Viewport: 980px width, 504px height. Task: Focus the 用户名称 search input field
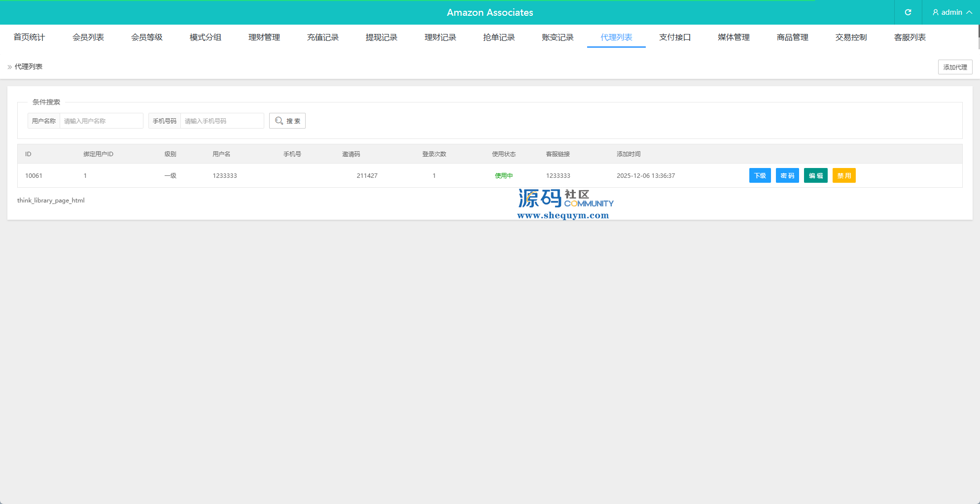[101, 121]
